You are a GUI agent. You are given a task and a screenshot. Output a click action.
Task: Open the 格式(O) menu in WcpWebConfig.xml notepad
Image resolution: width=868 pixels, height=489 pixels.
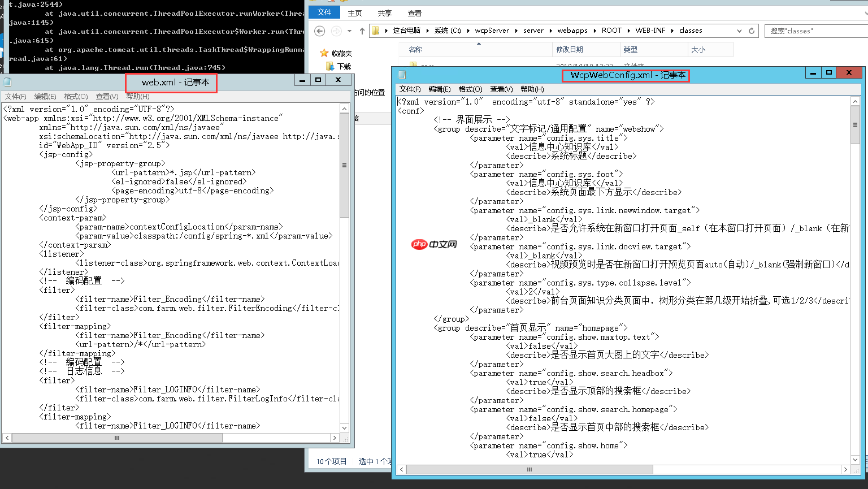(x=470, y=89)
